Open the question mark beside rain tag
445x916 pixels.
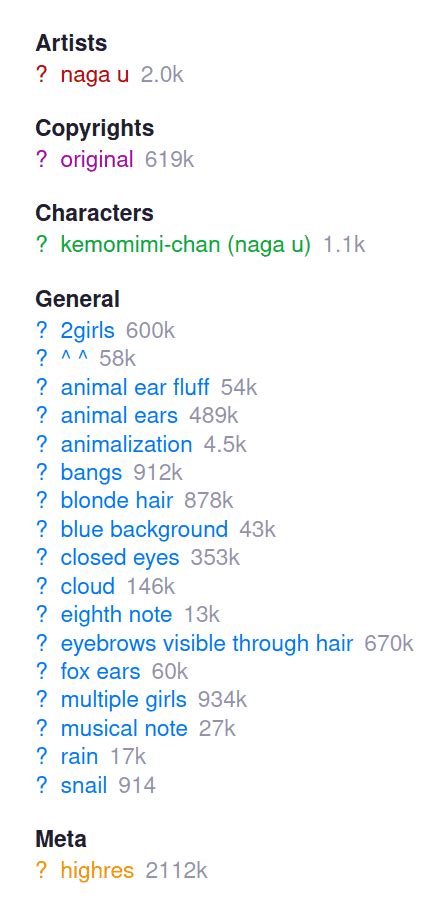pos(41,757)
